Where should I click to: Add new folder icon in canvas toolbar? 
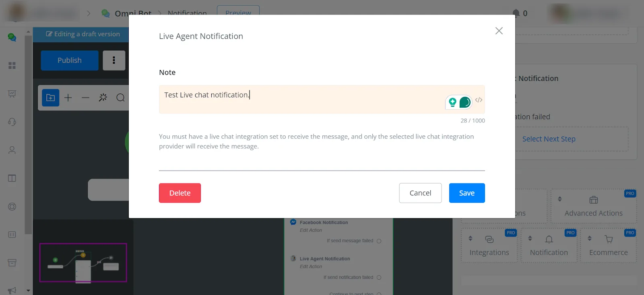(51, 98)
